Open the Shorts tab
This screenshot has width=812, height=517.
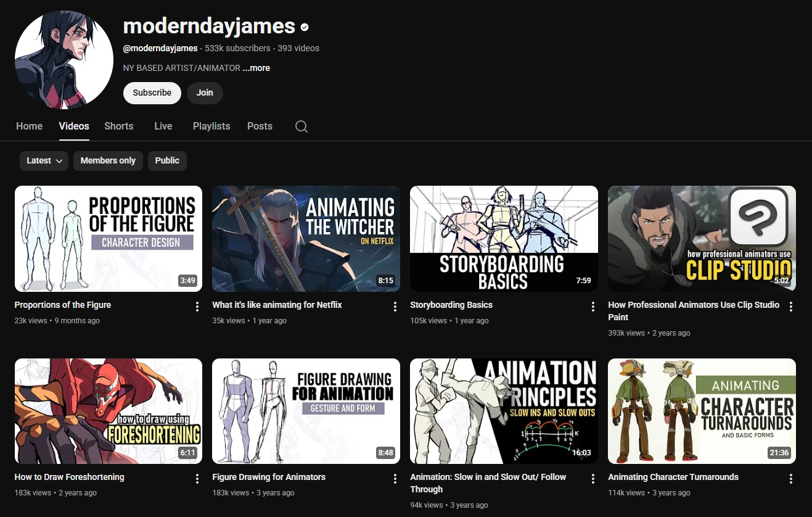[118, 126]
